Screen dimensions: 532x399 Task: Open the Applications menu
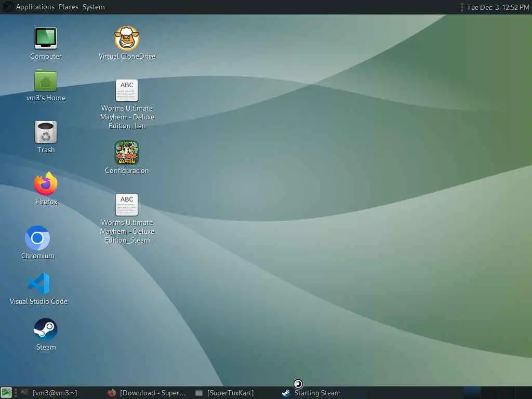[35, 7]
